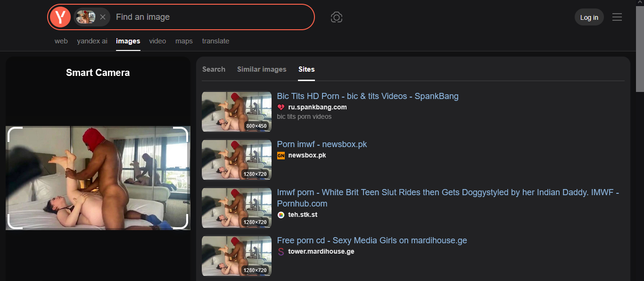Switch to the Similar images tab
Viewport: 644px width, 281px height.
tap(262, 69)
